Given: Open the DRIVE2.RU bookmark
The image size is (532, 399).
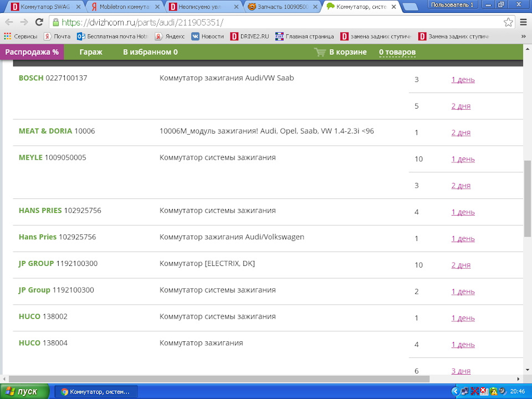Looking at the screenshot, I should pyautogui.click(x=249, y=37).
